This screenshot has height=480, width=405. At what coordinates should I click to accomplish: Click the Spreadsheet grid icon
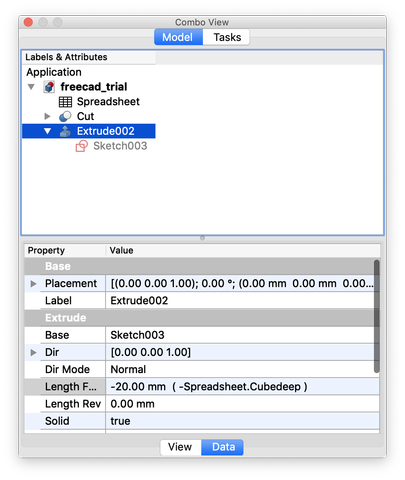coord(65,102)
